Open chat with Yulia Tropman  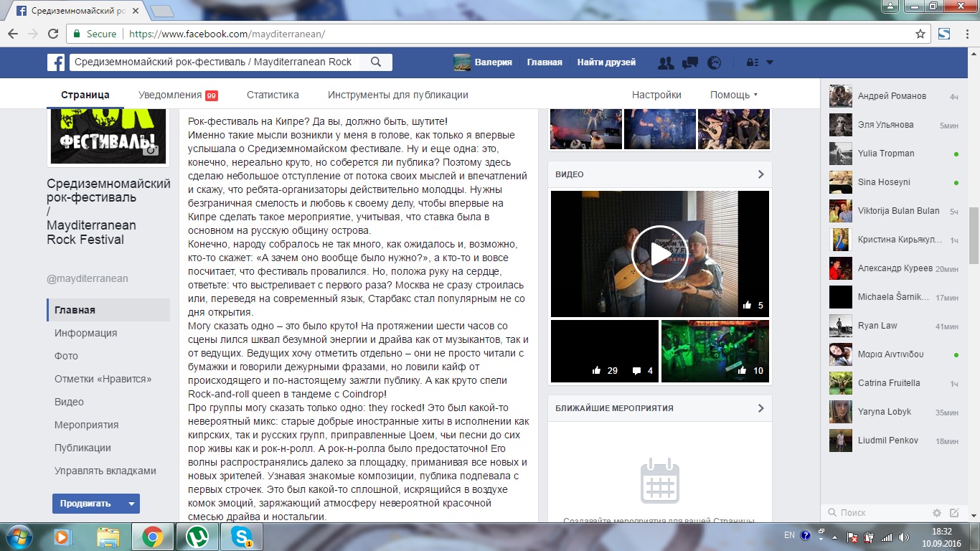coord(895,154)
